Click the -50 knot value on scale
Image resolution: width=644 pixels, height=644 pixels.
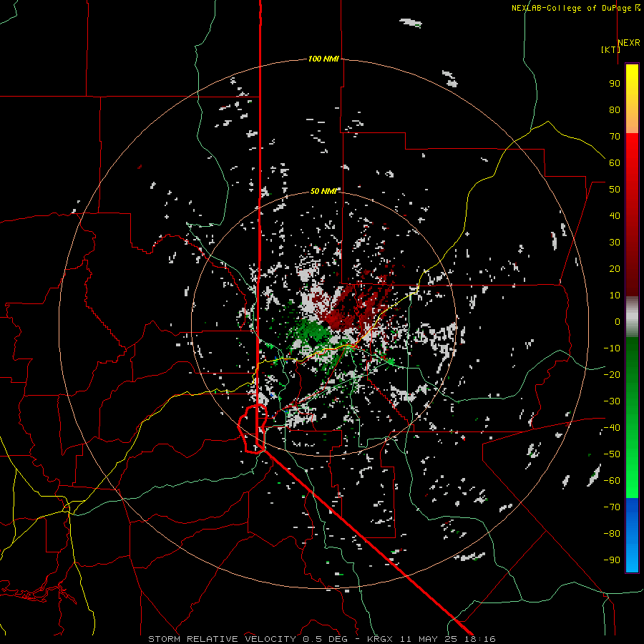click(612, 454)
